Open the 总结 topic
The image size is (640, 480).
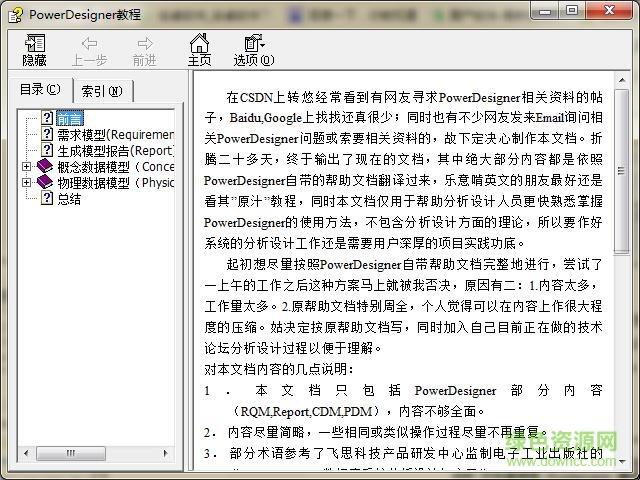(69, 199)
